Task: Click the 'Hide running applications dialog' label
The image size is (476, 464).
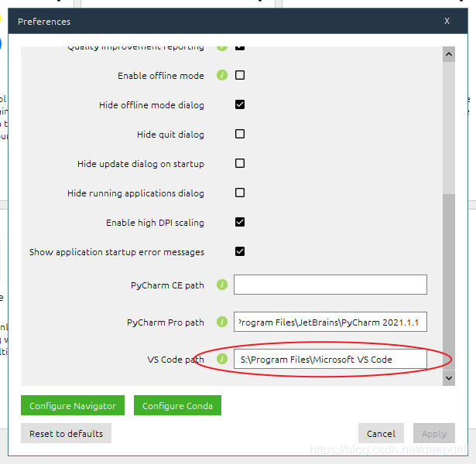Action: coord(135,193)
